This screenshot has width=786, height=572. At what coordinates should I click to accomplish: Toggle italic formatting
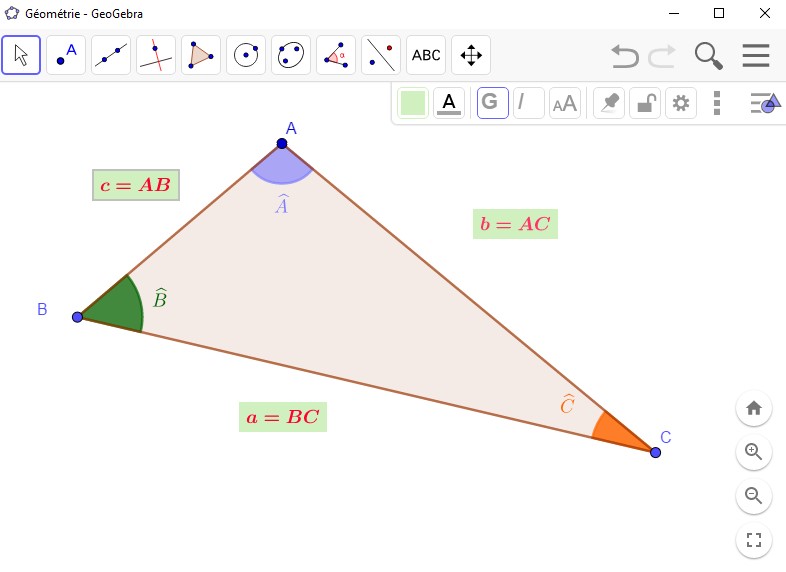tap(528, 103)
